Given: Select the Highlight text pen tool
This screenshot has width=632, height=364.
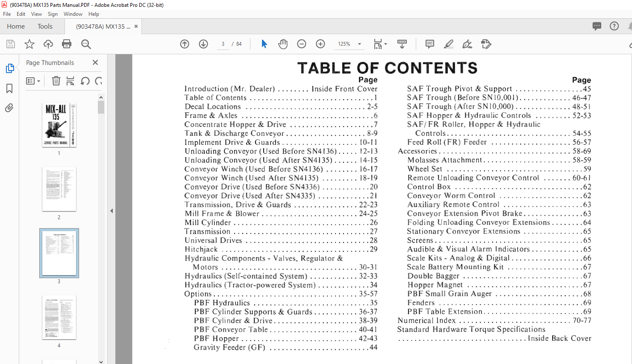Looking at the screenshot, I should tap(449, 44).
